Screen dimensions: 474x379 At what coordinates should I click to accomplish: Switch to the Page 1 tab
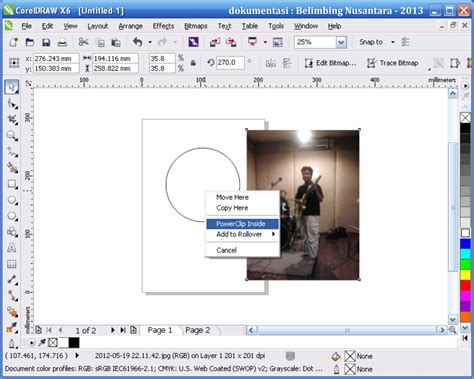point(160,330)
